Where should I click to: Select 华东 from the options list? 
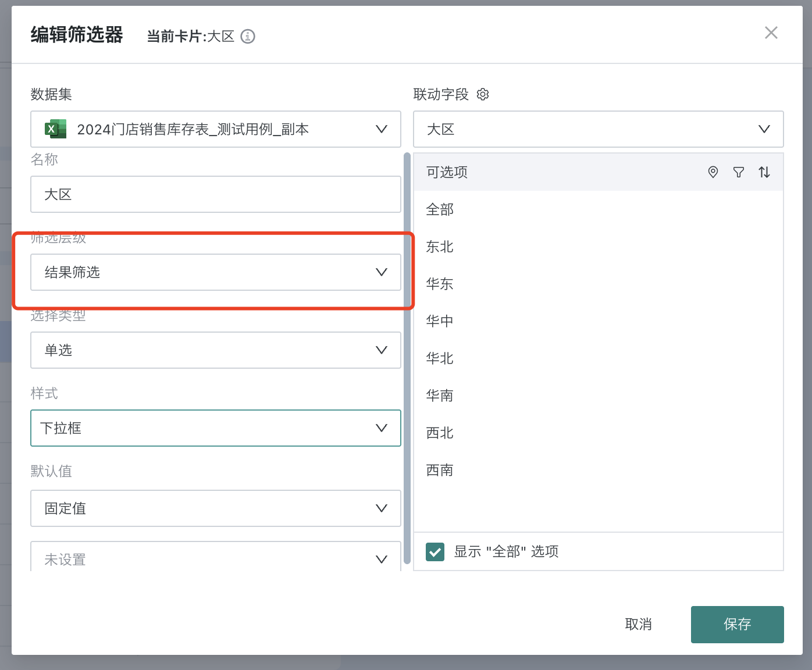pyautogui.click(x=440, y=284)
